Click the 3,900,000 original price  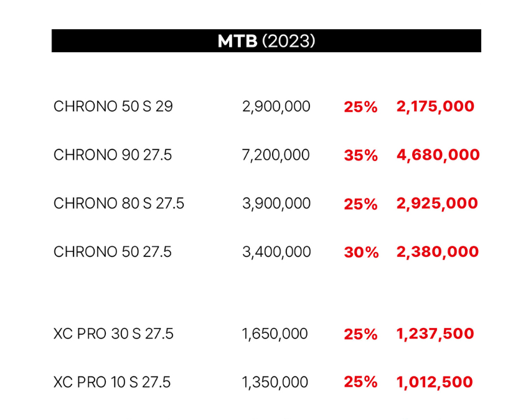click(x=276, y=203)
